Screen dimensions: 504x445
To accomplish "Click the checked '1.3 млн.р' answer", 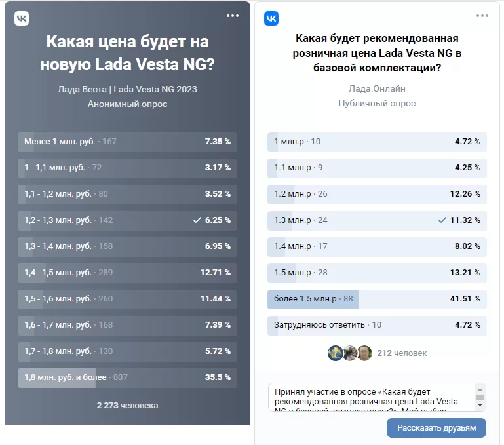I will 377,220.
